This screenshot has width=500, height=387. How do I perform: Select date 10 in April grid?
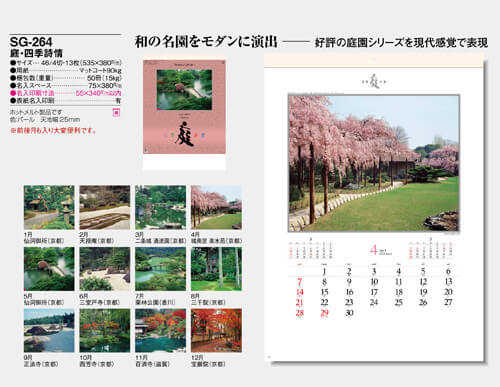pyautogui.click(x=374, y=282)
